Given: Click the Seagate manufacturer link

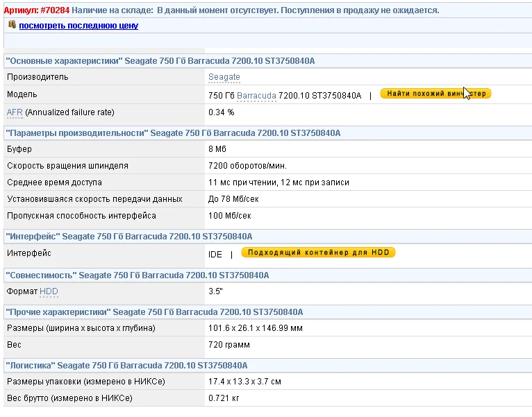Looking at the screenshot, I should coord(224,77).
